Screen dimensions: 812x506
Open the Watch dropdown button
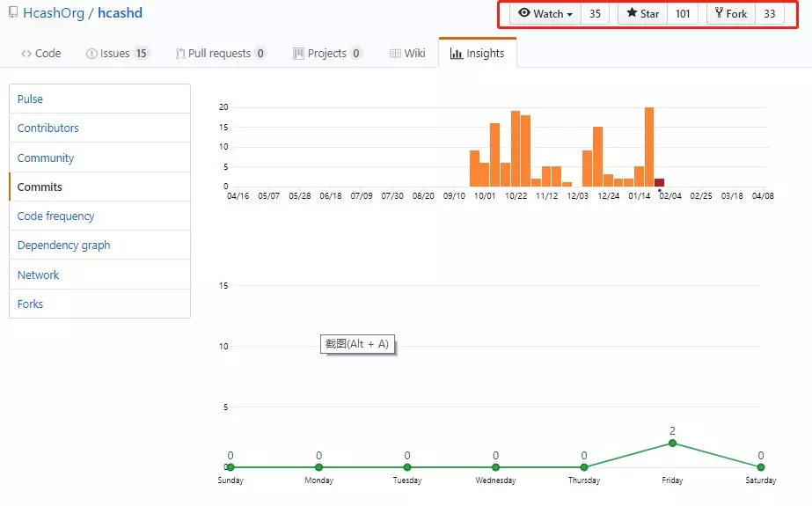point(545,14)
